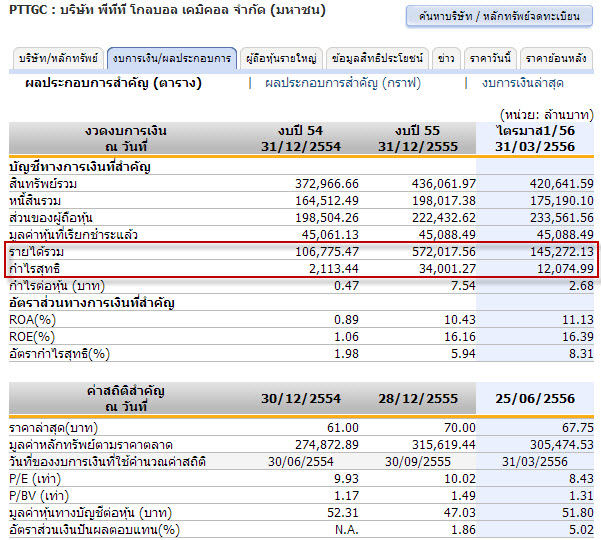Click liabilities value 198,017.38

(444, 201)
